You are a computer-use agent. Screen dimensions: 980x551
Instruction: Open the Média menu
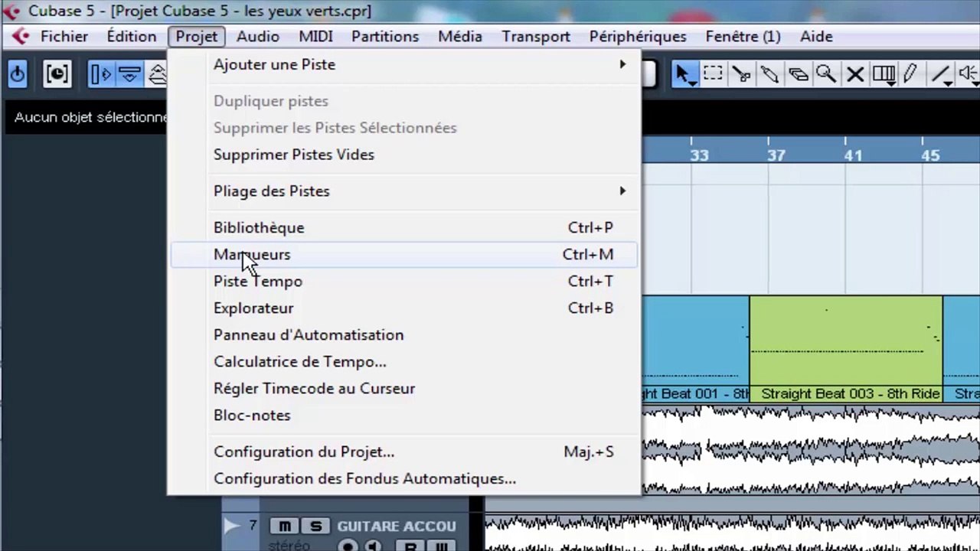click(x=460, y=36)
